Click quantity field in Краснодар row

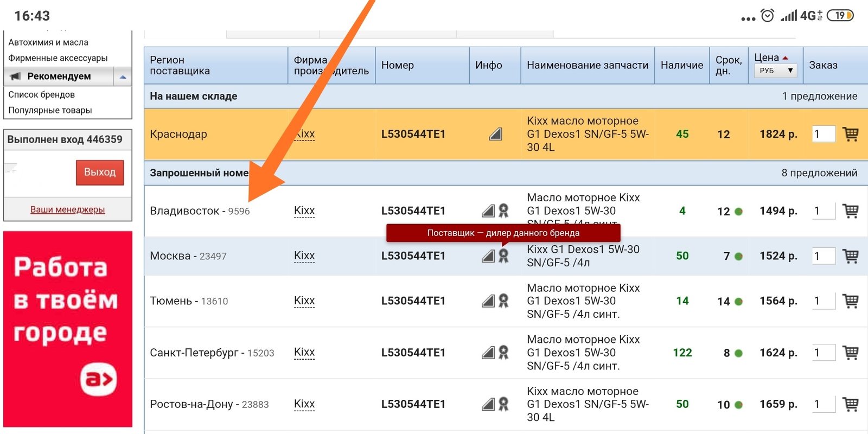(824, 134)
